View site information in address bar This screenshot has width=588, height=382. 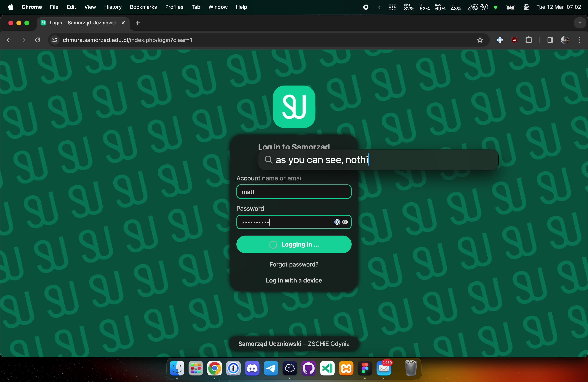click(x=55, y=40)
